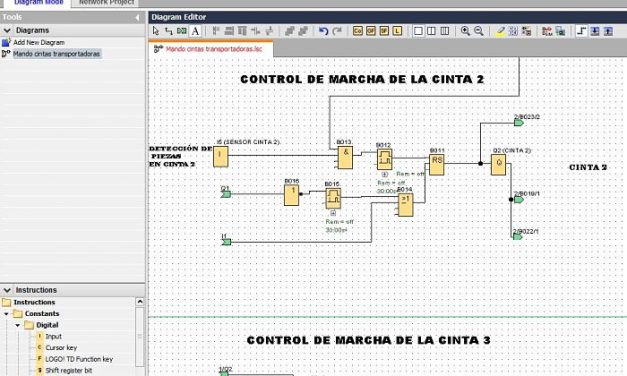Select the 'CONTROL DE MARCHA DE LA CINTA 3' heading

coord(369,340)
